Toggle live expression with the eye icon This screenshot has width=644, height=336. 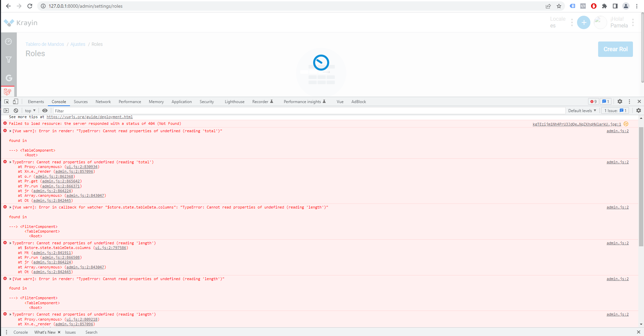pos(45,110)
